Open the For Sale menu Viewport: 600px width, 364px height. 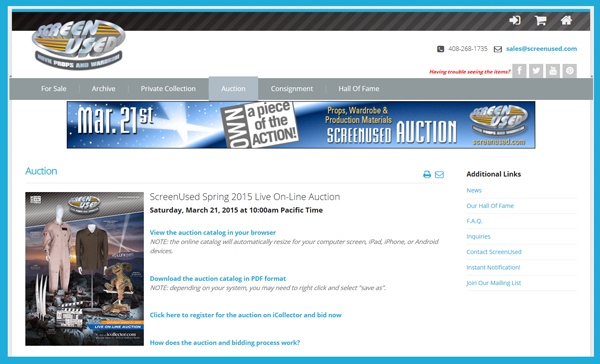tap(54, 89)
